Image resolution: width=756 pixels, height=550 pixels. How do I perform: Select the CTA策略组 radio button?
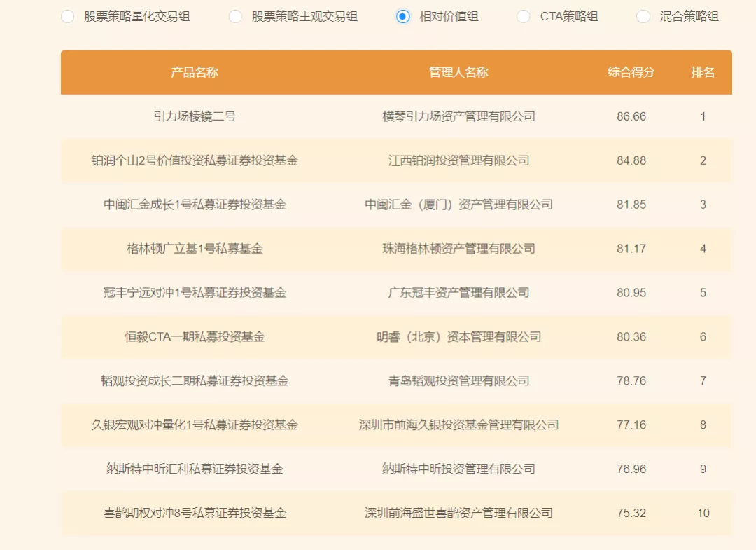coord(524,16)
